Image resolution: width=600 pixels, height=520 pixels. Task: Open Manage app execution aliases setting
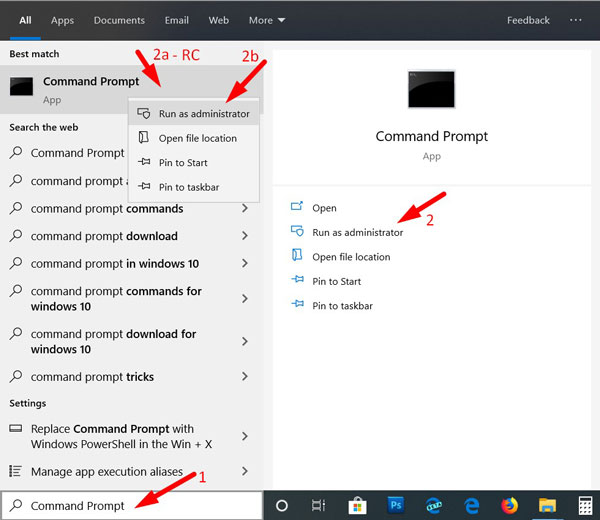tap(131, 472)
